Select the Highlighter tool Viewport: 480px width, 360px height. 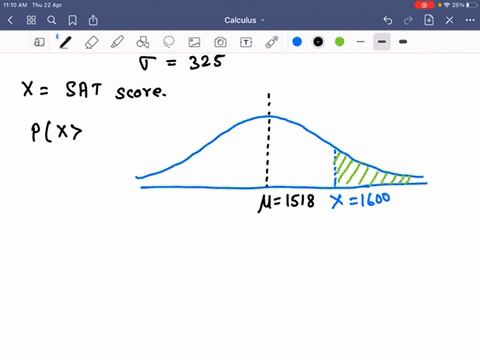[117, 42]
